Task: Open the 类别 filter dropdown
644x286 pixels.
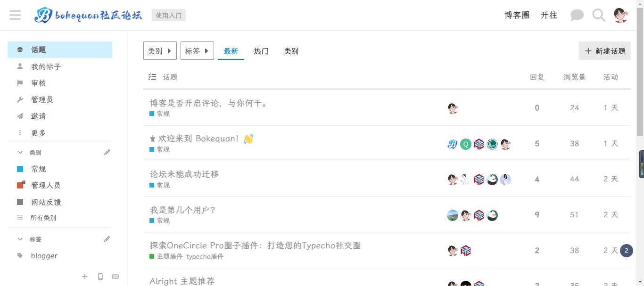Action: [160, 51]
